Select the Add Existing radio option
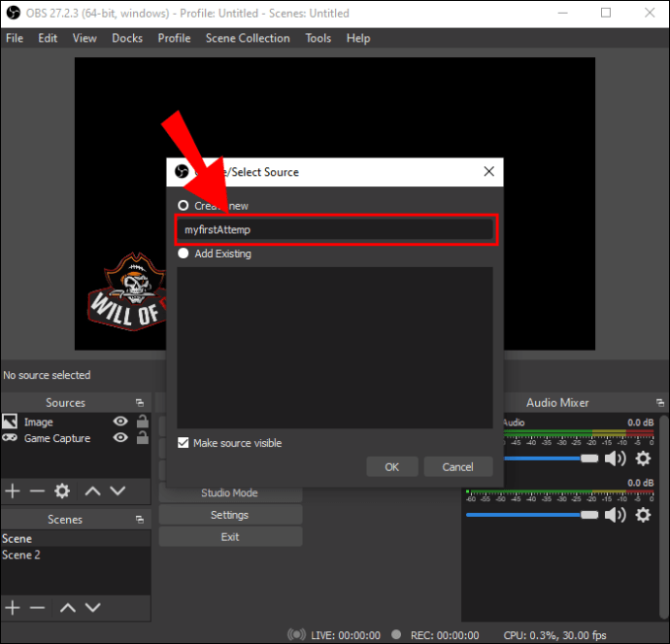 tap(184, 254)
